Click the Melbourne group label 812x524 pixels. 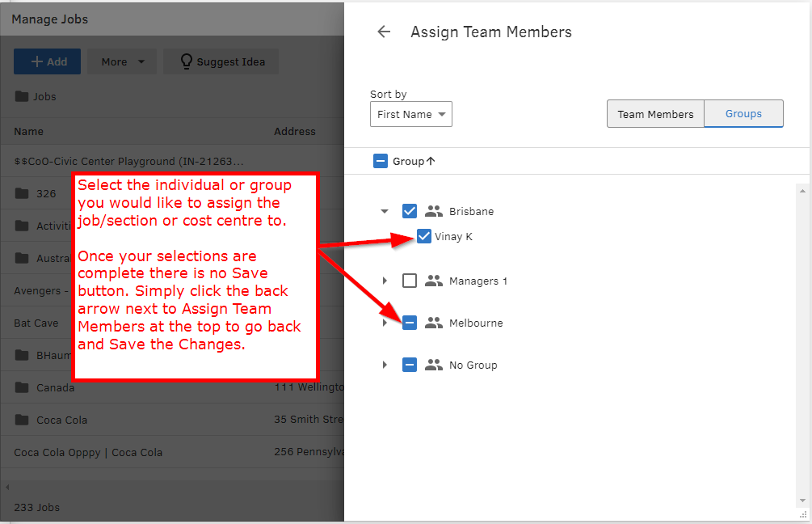click(476, 323)
